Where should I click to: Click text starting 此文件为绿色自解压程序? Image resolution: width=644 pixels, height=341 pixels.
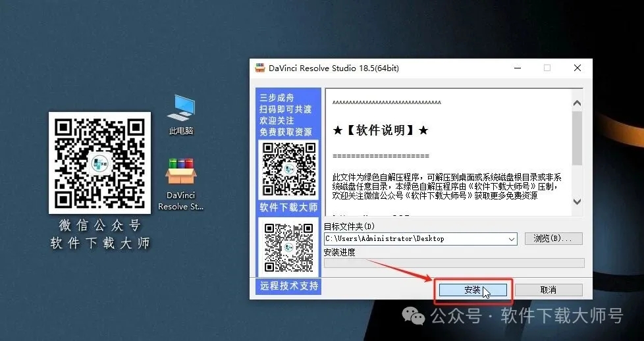447,186
